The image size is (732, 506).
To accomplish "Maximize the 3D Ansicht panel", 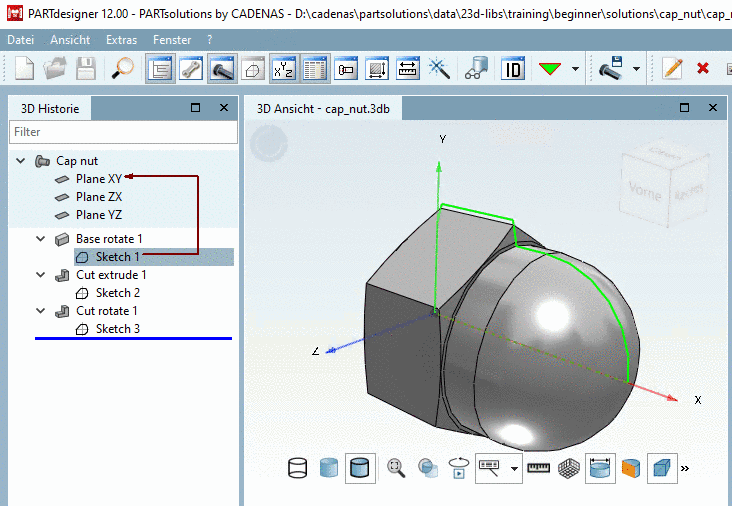I will coord(684,108).
